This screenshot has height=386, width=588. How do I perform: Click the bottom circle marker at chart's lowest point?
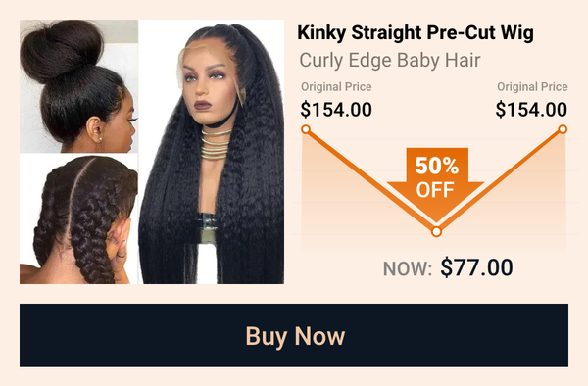[x=436, y=232]
